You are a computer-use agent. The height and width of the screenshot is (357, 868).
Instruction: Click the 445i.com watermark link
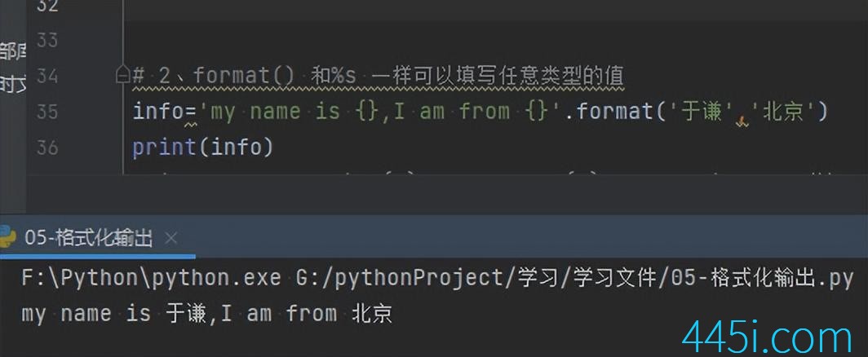(767, 338)
